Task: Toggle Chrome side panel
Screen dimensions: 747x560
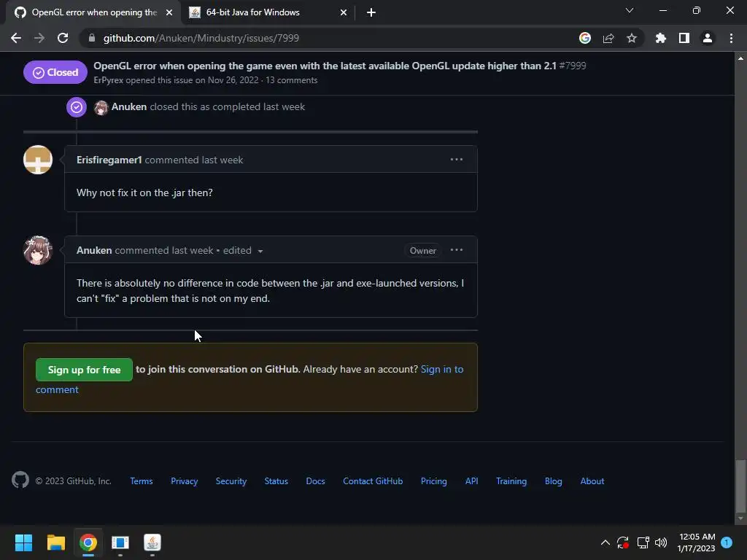Action: (x=684, y=38)
